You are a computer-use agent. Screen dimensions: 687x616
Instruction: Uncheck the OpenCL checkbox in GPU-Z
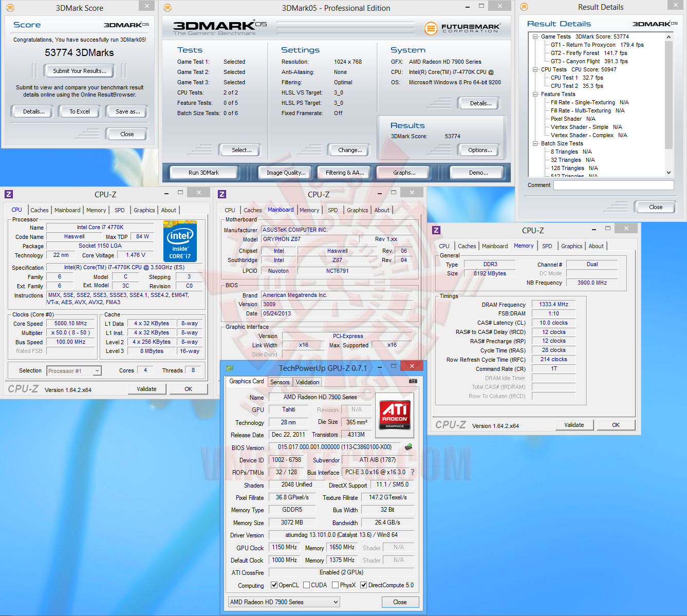pos(274,585)
